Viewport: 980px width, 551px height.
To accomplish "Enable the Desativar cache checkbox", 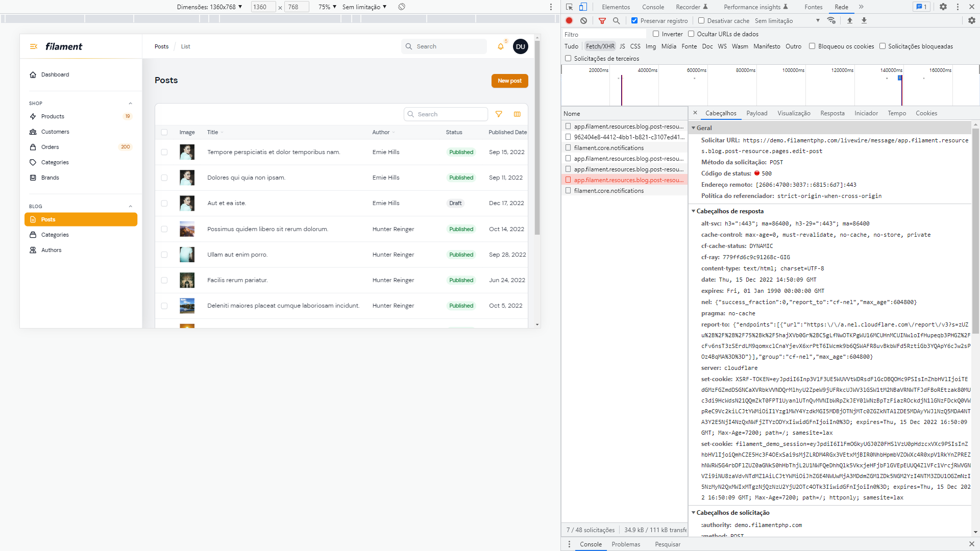I will coord(701,20).
